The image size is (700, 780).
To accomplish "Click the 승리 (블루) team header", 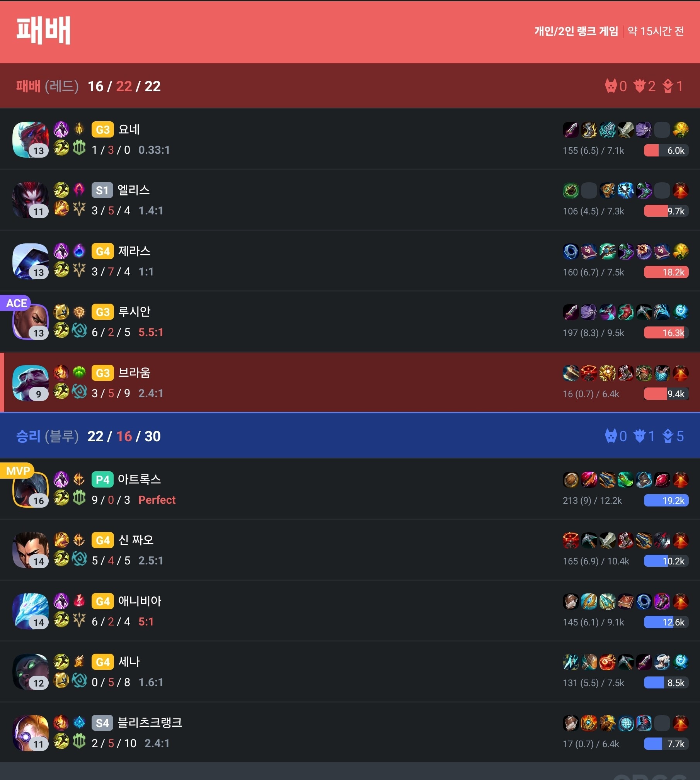I will pos(350,436).
